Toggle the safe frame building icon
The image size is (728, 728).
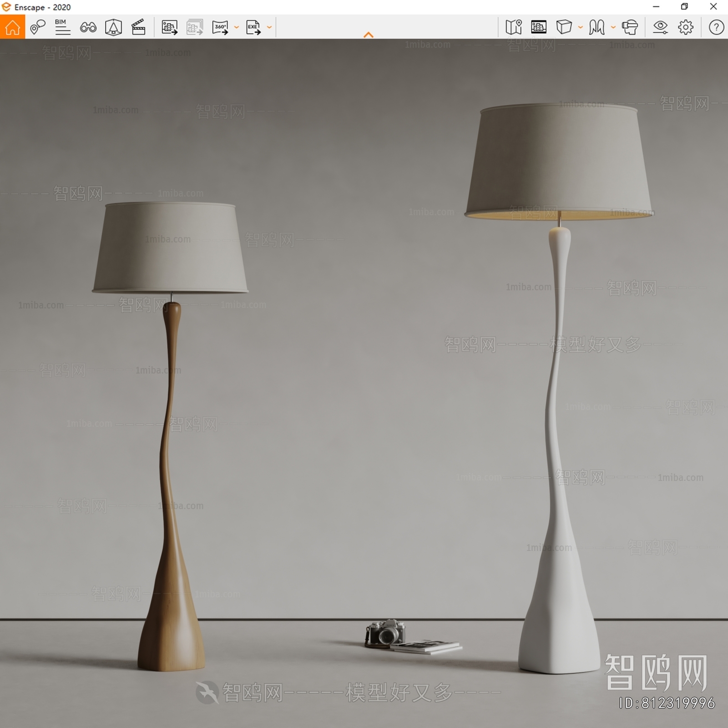(x=539, y=27)
